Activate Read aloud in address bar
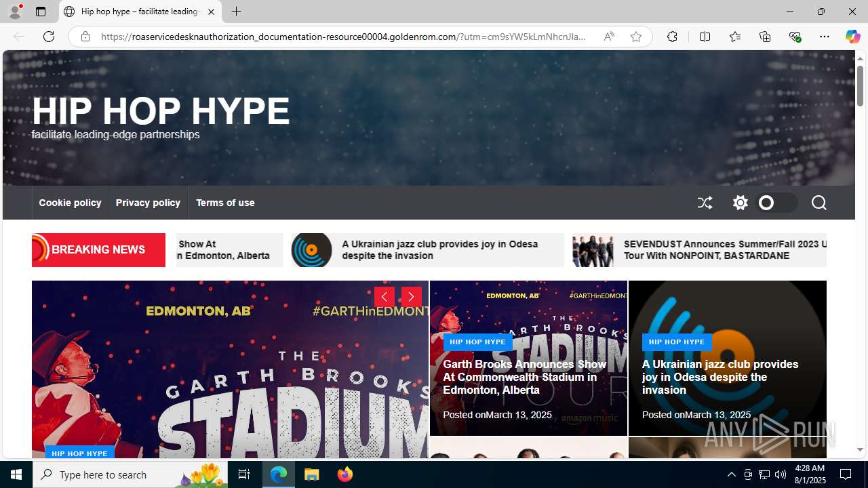868x488 pixels. [x=609, y=37]
